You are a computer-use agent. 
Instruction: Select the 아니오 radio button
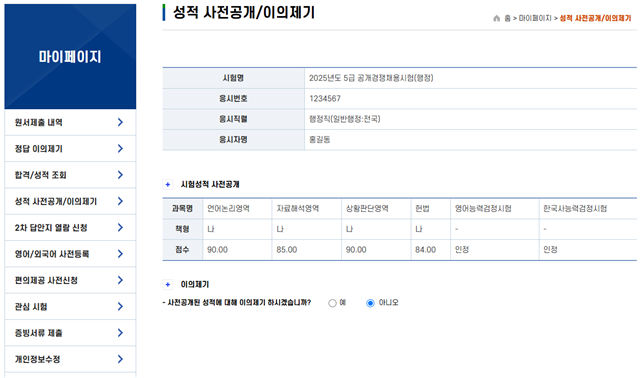[x=370, y=303]
